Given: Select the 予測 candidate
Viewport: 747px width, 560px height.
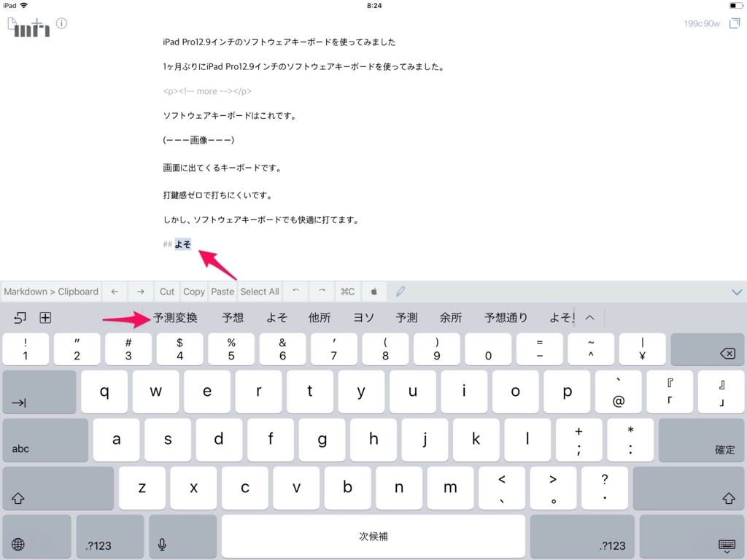Looking at the screenshot, I should coord(407,318).
